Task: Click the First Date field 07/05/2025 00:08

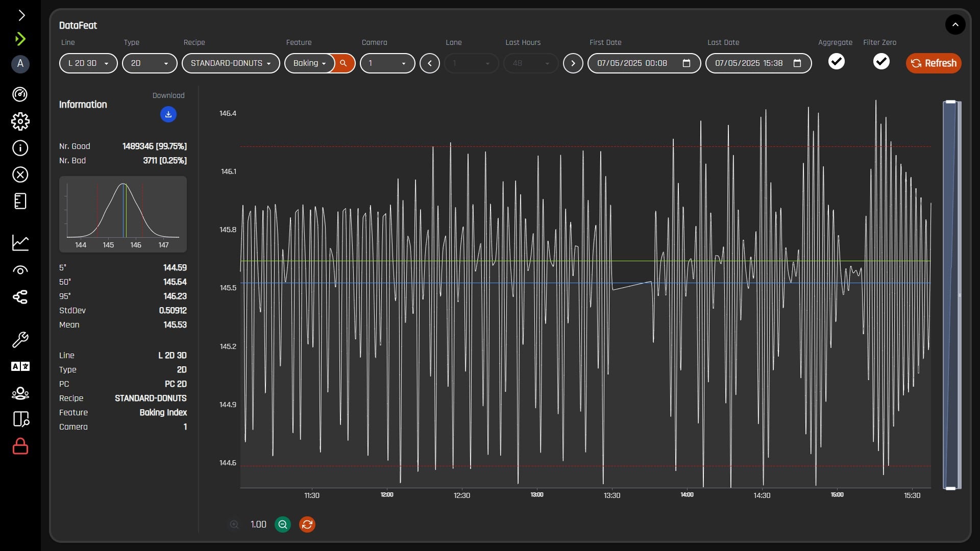Action: tap(644, 63)
